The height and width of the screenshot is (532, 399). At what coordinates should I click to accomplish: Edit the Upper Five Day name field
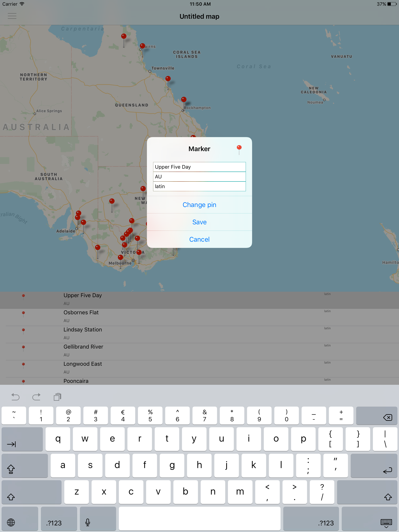pos(199,167)
